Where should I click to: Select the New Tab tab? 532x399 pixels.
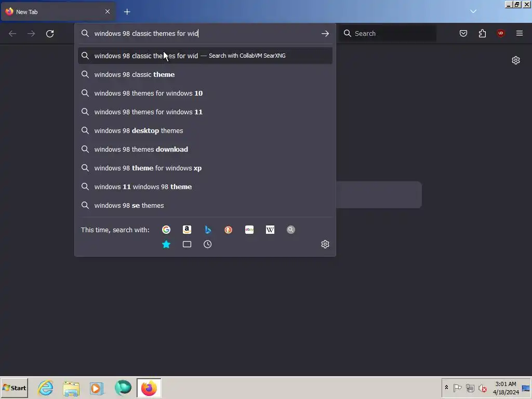(x=58, y=11)
